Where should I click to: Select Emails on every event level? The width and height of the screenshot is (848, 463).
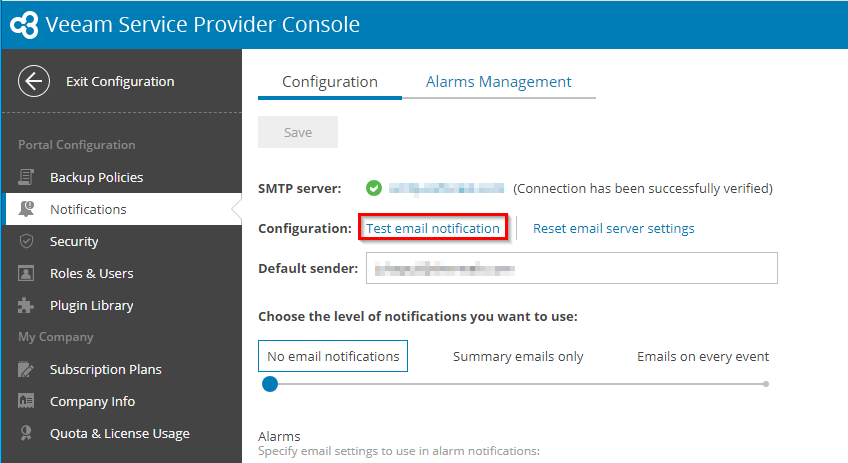click(x=703, y=356)
